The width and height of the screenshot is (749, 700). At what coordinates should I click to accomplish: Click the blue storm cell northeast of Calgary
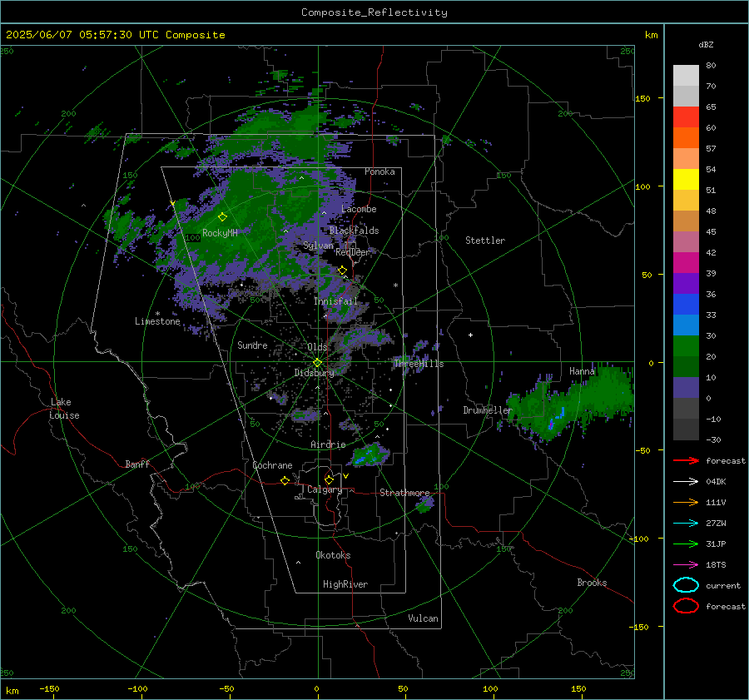click(x=370, y=455)
